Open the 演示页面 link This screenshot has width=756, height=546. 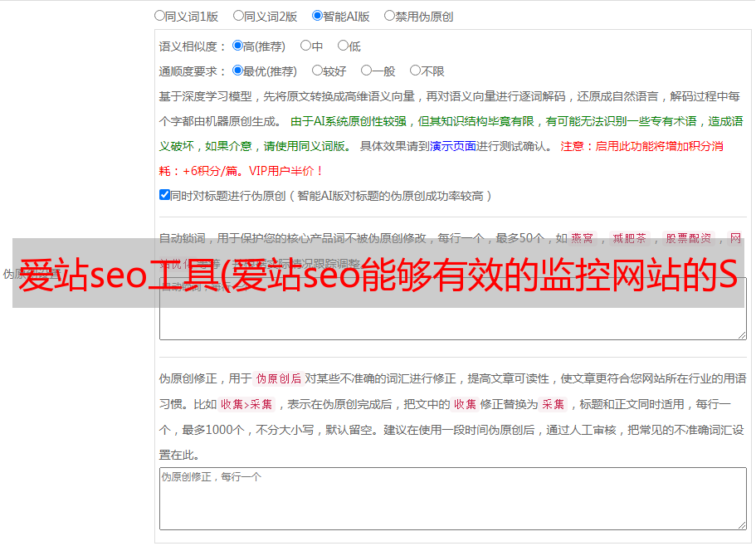(453, 146)
